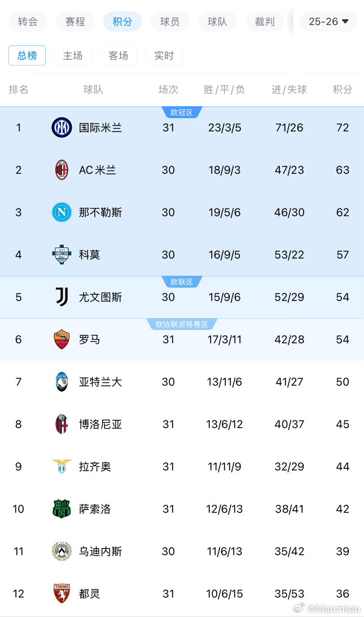Switch to 客场 away standings view

(x=119, y=55)
